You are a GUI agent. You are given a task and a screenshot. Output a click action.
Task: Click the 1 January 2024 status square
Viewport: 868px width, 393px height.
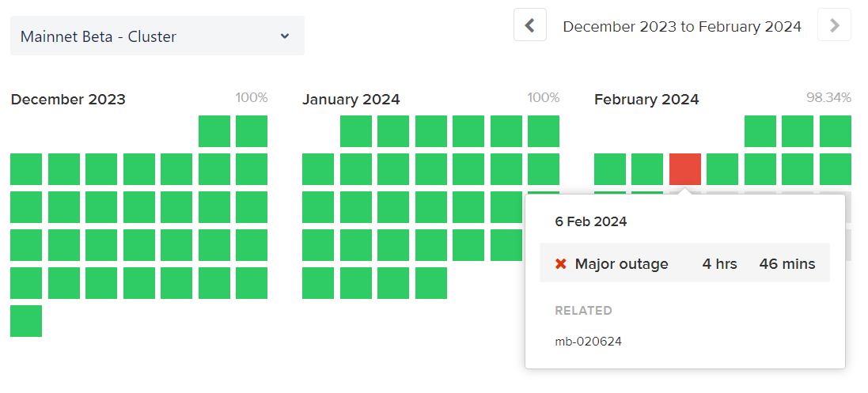pos(356,131)
